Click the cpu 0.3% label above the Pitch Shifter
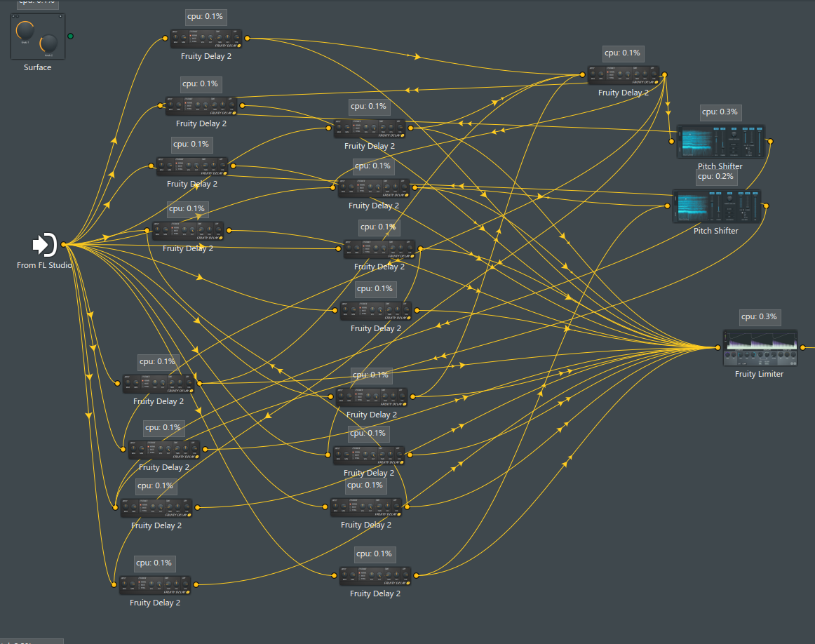Image resolution: width=815 pixels, height=644 pixels. pyautogui.click(x=720, y=112)
